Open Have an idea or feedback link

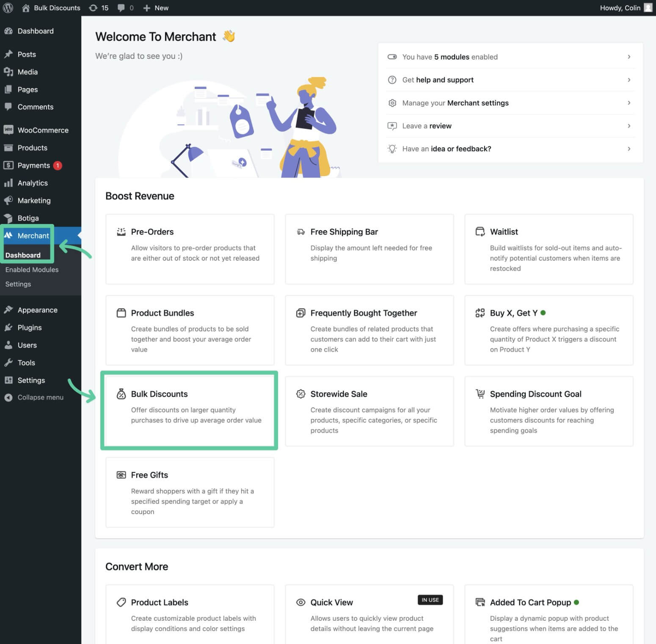pos(510,149)
